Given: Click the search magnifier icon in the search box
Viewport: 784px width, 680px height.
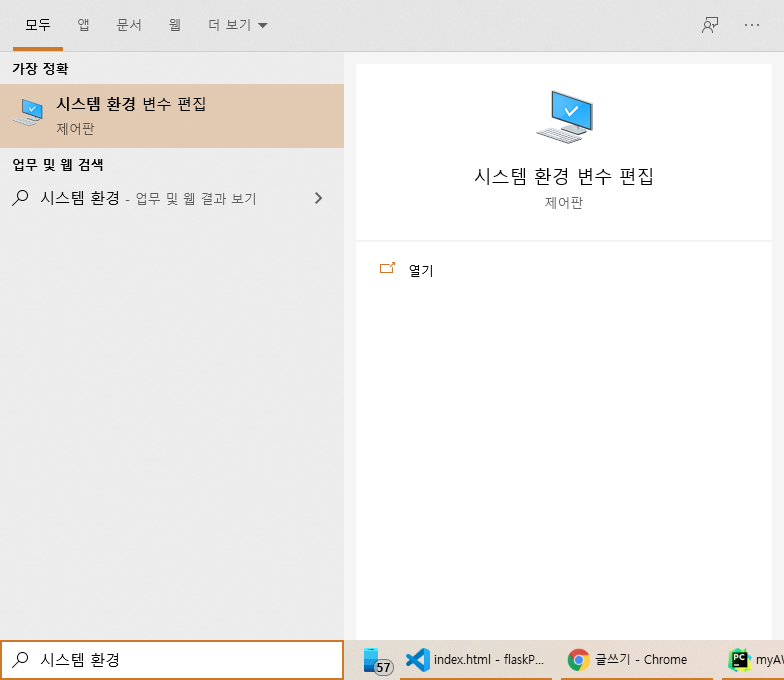Looking at the screenshot, I should (20, 660).
